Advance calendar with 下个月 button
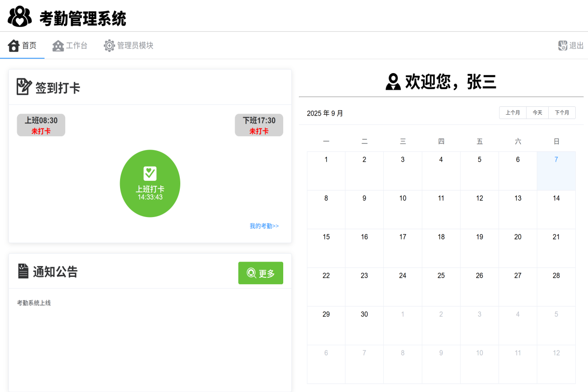 tap(562, 112)
